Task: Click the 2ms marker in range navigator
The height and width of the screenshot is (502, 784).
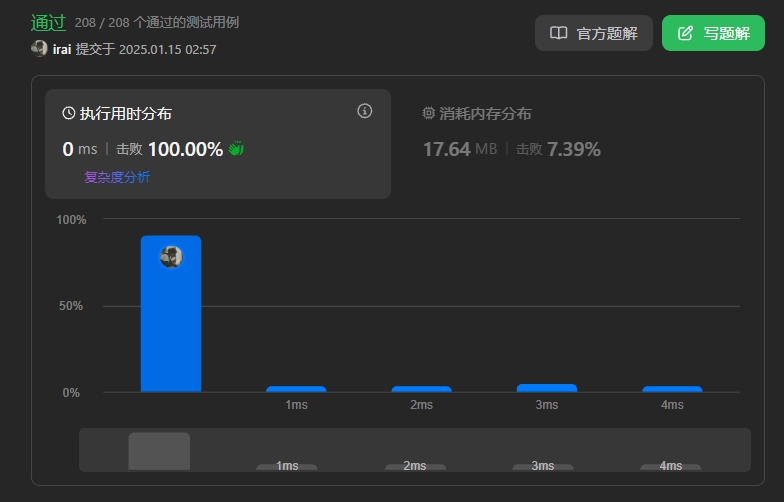Action: point(415,467)
